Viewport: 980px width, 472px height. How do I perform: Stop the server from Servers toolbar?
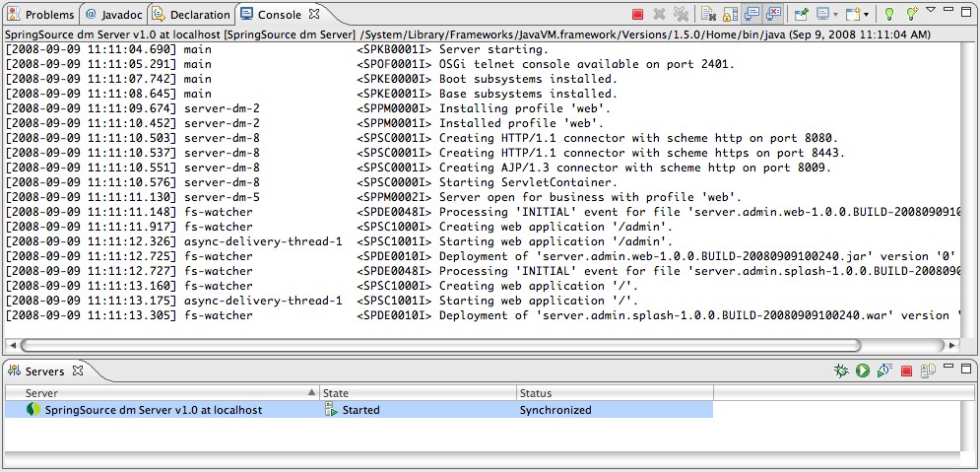coord(906,371)
